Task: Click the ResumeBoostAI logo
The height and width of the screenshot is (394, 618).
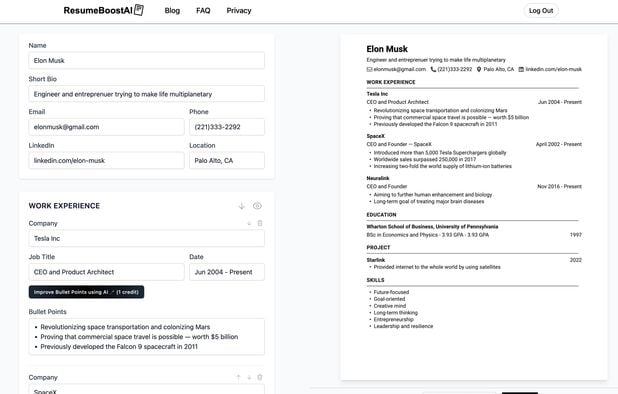Action: (x=104, y=10)
